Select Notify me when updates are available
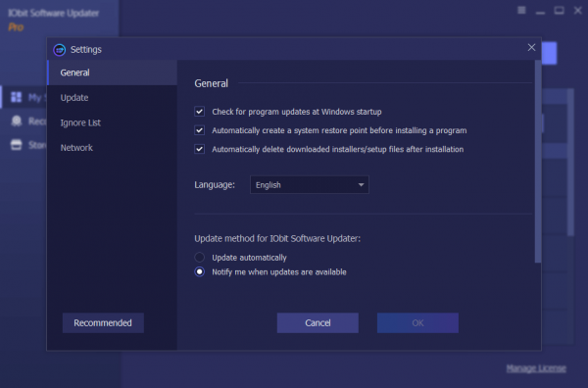The height and width of the screenshot is (388, 588). tap(200, 271)
